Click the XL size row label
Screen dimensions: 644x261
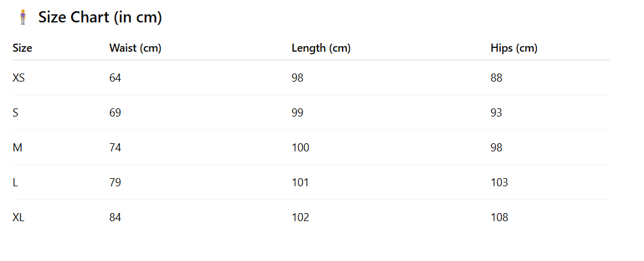tap(19, 217)
